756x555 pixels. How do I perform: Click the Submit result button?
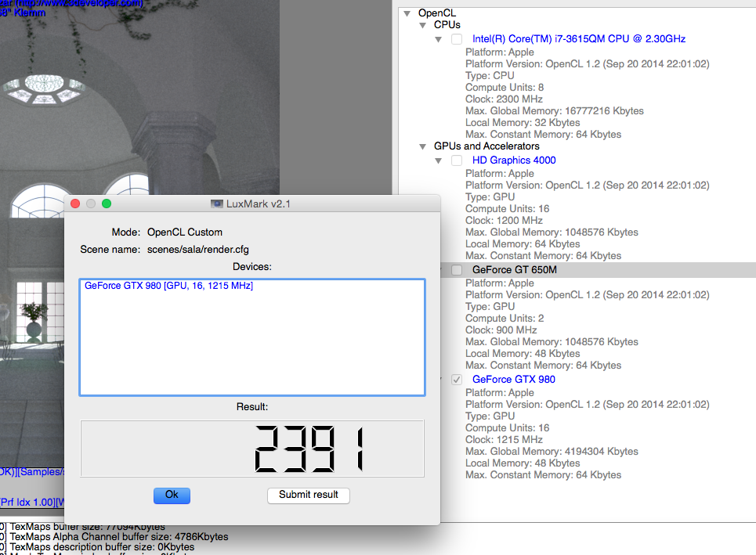tap(309, 496)
